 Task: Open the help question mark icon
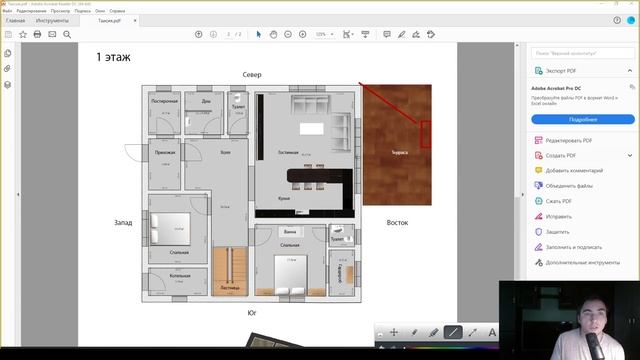point(617,20)
